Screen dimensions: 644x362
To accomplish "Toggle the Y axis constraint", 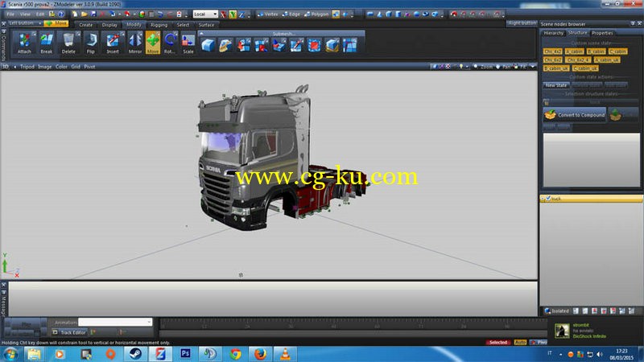I will tap(233, 14).
